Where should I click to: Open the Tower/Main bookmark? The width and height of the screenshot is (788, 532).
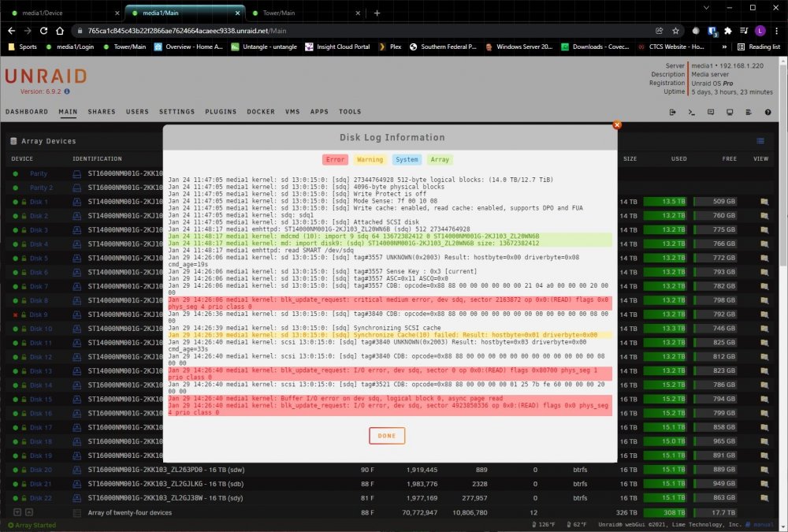(x=125, y=47)
